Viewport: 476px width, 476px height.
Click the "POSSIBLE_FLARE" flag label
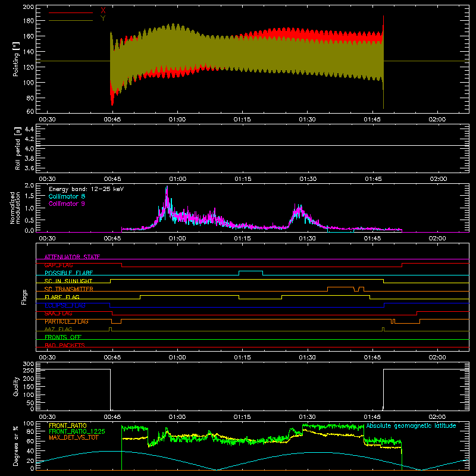[68, 273]
